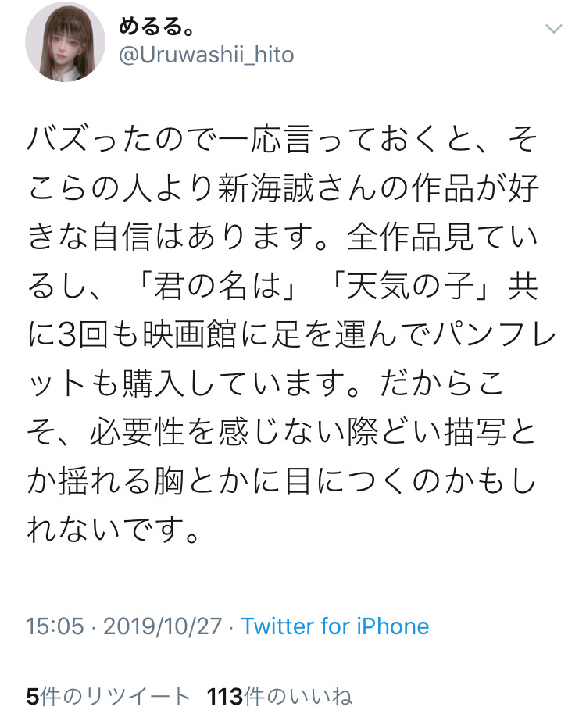This screenshot has width=586, height=728.
Task: View the 5件のリツイート list
Action: tap(109, 697)
